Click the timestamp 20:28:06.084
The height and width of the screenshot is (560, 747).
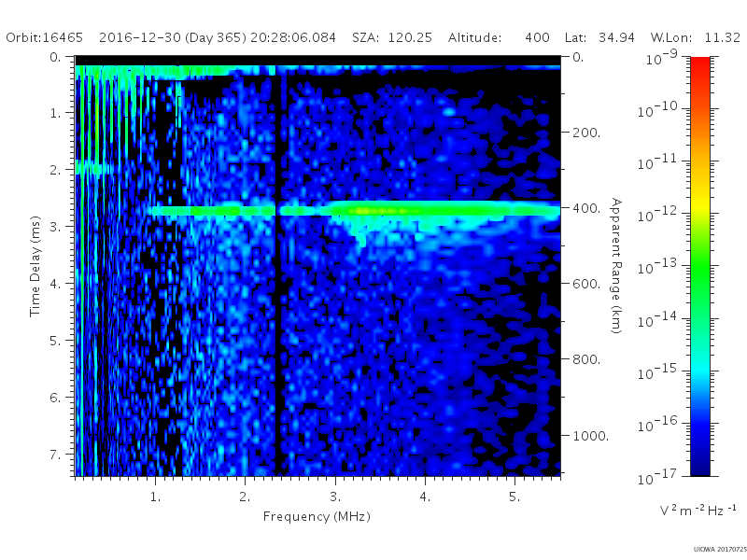(x=293, y=37)
